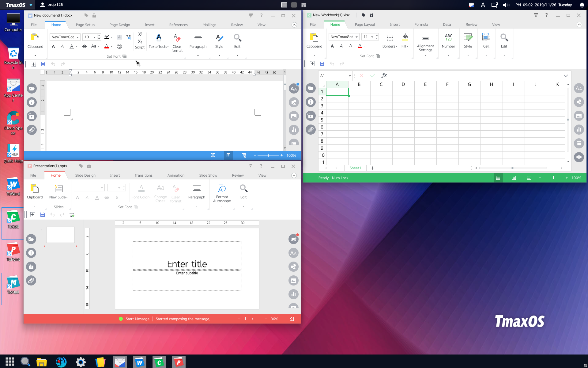588x368 pixels.
Task: Save the document via quick toolbar
Action: point(43,64)
